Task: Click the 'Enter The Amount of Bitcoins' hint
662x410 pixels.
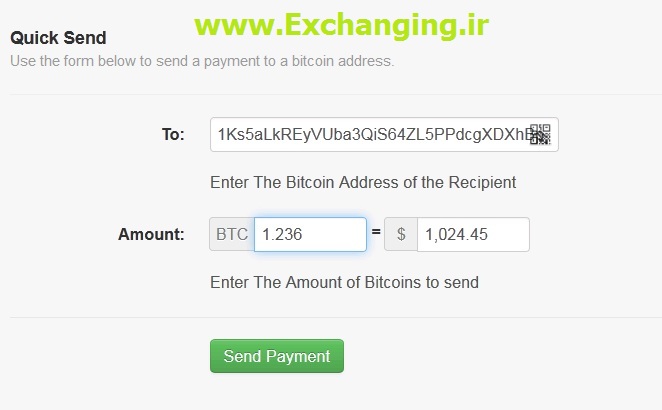Action: (x=345, y=282)
